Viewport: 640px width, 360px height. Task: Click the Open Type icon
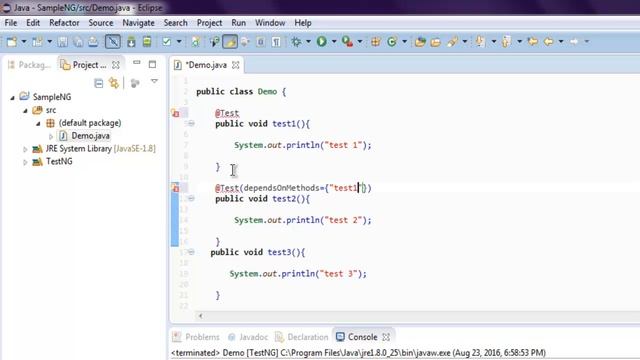420,41
